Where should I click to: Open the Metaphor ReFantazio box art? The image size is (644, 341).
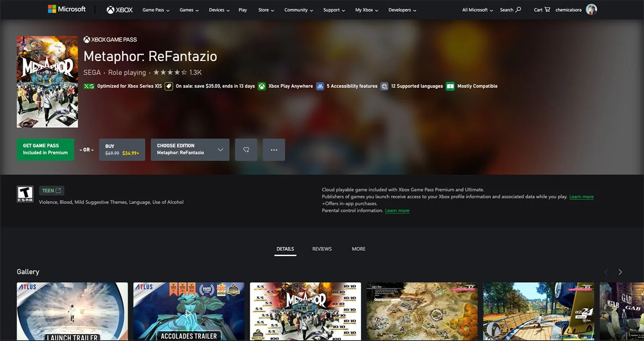point(47,82)
